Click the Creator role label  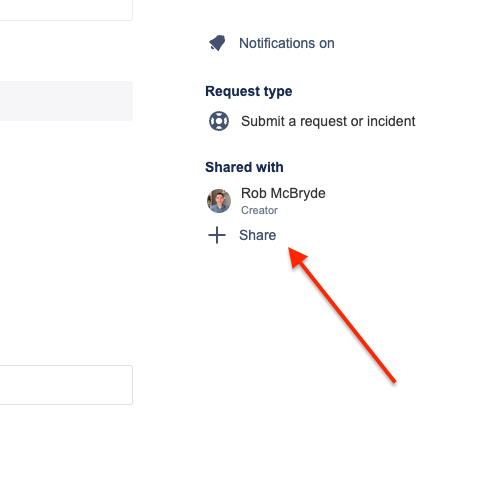[x=259, y=210]
